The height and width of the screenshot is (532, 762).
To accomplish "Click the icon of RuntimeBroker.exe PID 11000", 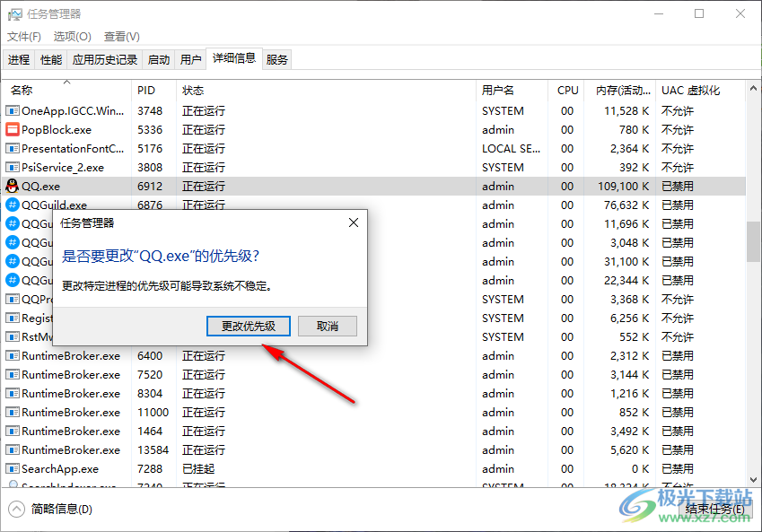I will pyautogui.click(x=13, y=412).
